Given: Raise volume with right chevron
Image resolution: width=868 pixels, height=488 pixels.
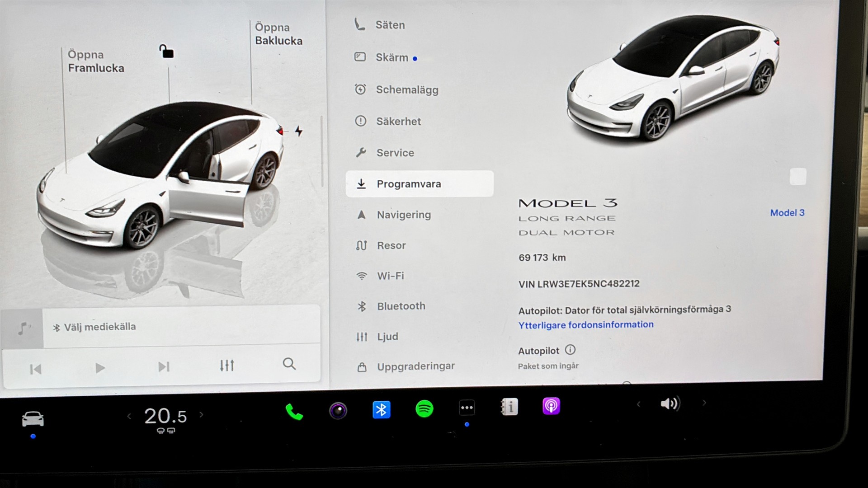Looking at the screenshot, I should click(x=704, y=403).
